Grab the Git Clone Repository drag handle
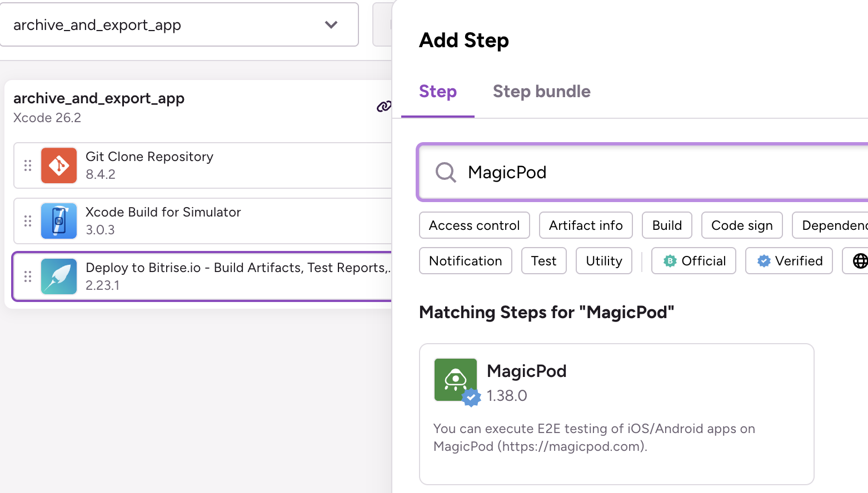The width and height of the screenshot is (868, 493). coord(28,165)
